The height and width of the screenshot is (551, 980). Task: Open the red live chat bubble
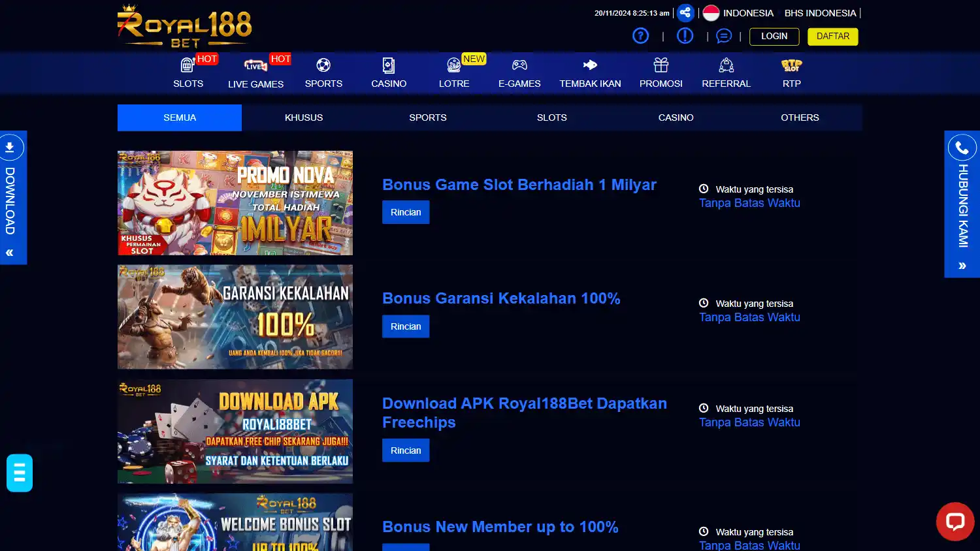(955, 522)
